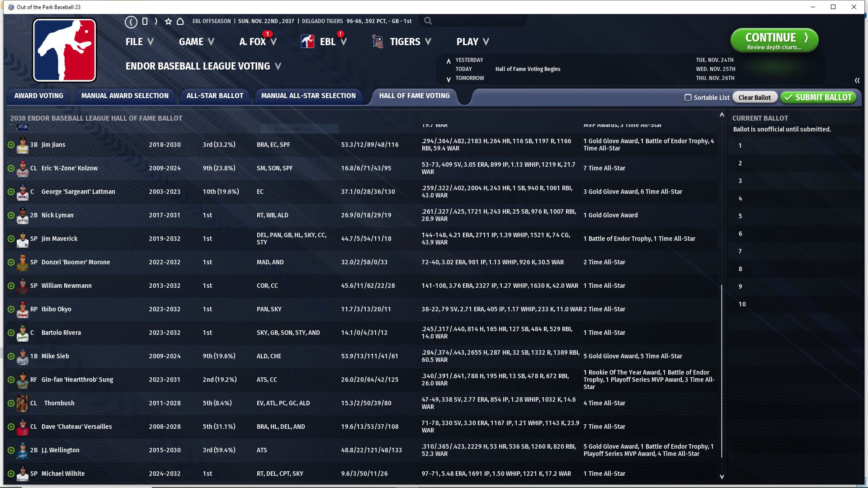Click the back navigation arrow icon
This screenshot has height=488, width=868.
[131, 21]
